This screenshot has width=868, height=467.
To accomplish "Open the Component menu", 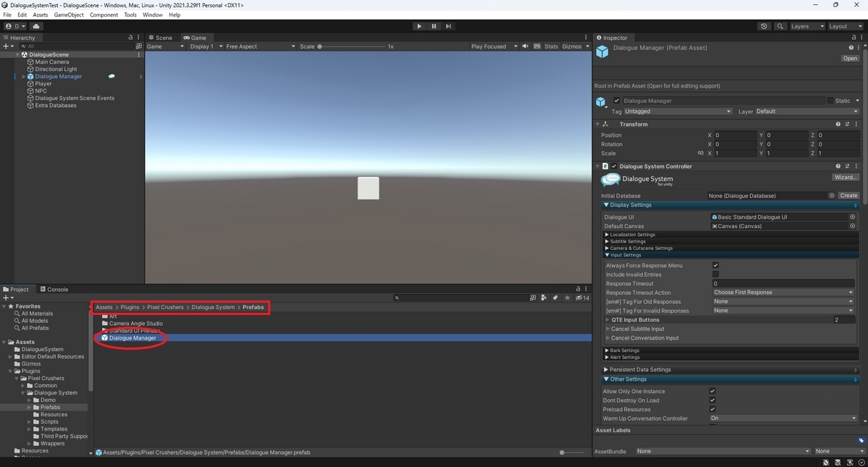I will [x=104, y=14].
